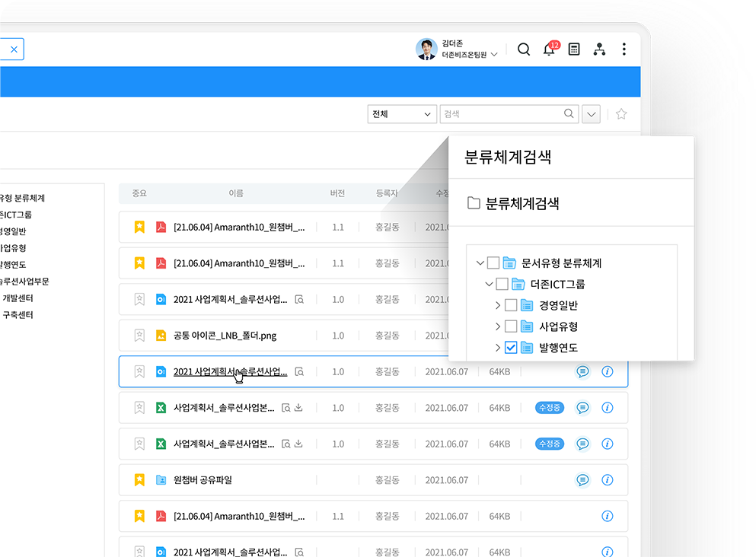
Task: Click the favorites star beside the search bar
Action: [x=621, y=114]
